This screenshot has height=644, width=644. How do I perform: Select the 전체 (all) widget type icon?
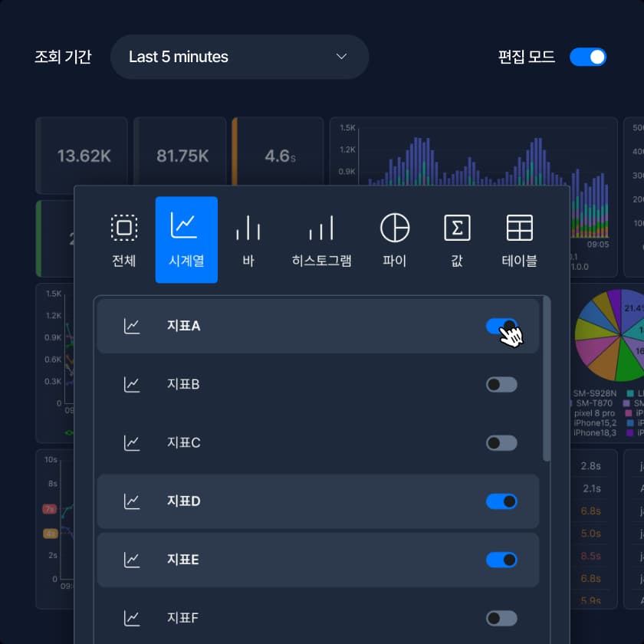point(124,228)
